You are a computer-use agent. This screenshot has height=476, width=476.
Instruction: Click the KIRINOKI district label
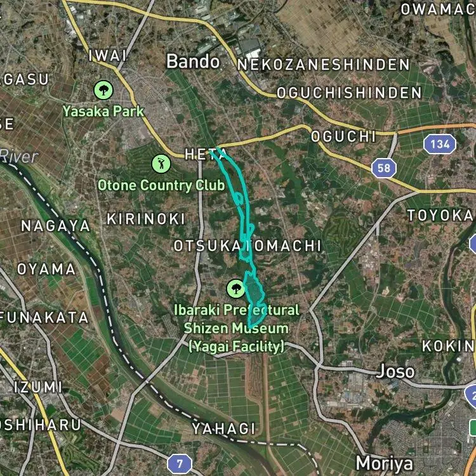(x=146, y=219)
